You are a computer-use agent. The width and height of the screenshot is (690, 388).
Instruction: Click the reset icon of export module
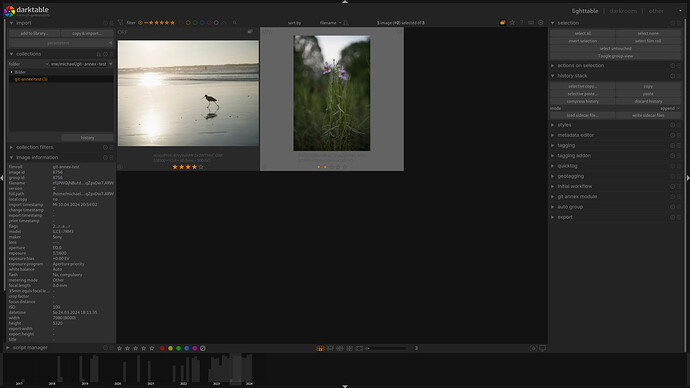click(672, 217)
